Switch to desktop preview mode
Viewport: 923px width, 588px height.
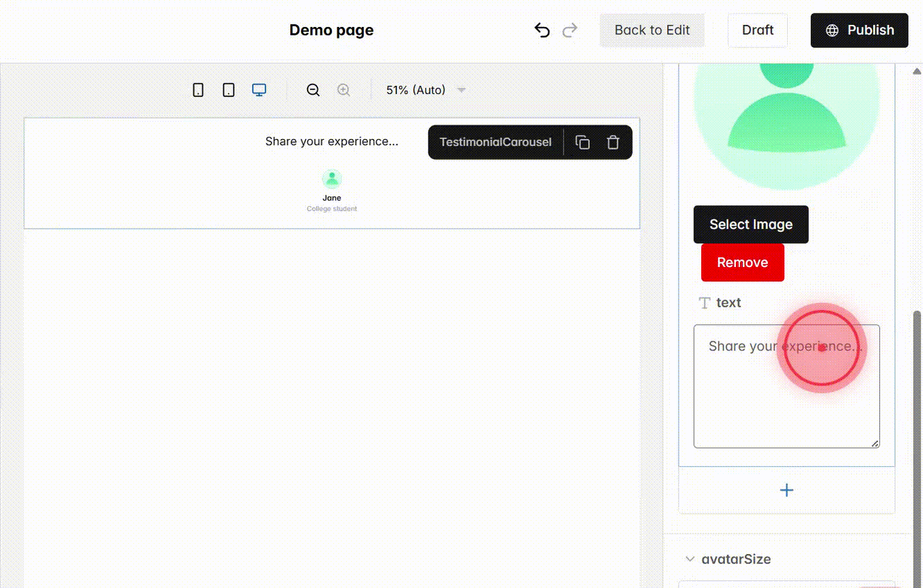[x=259, y=90]
